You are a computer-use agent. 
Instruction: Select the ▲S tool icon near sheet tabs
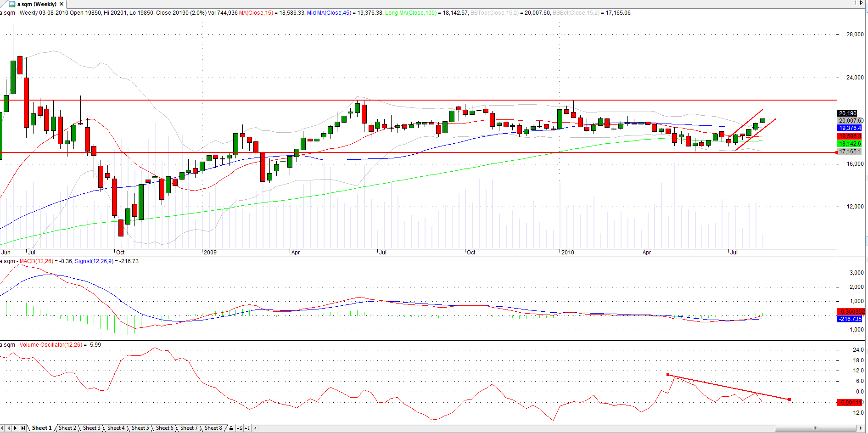239,427
